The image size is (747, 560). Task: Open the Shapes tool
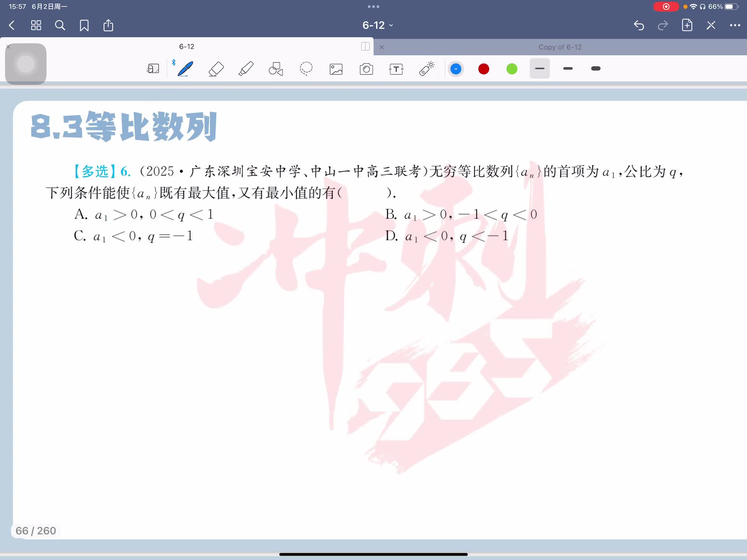point(276,69)
